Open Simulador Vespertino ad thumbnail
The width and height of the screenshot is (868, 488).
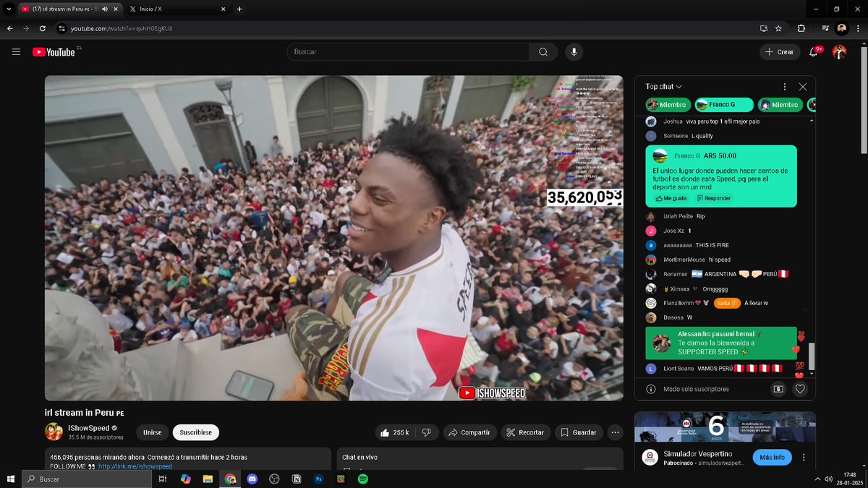pos(725,427)
